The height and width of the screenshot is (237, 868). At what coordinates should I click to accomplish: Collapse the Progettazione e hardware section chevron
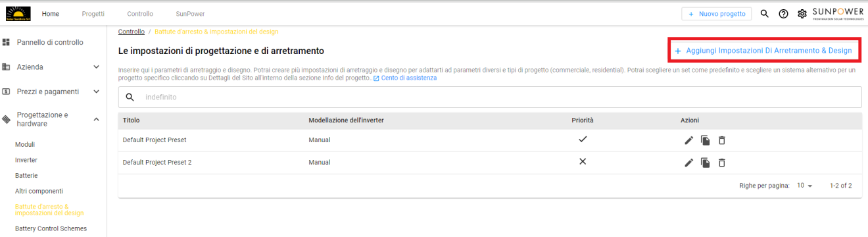(96, 119)
